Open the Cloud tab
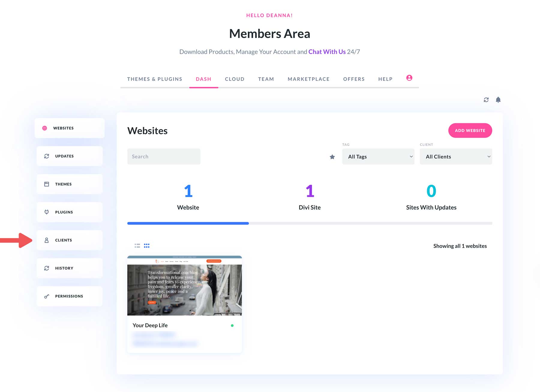The height and width of the screenshot is (392, 540). click(235, 79)
